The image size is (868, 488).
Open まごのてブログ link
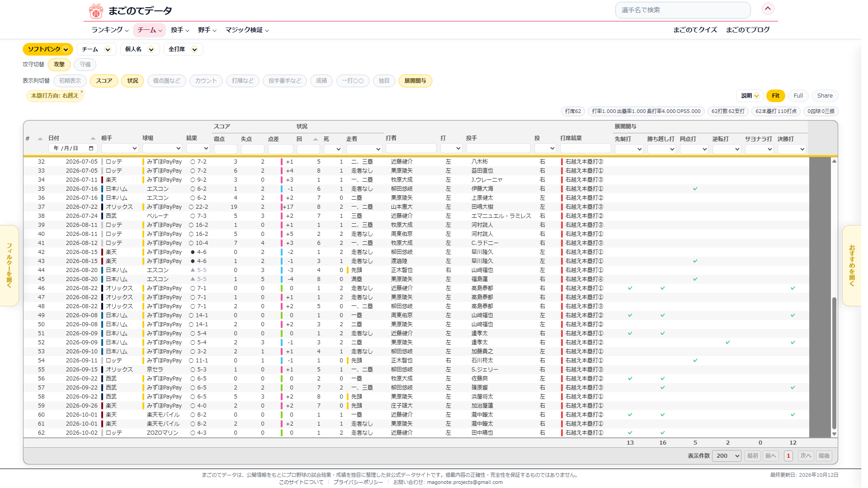[748, 30]
